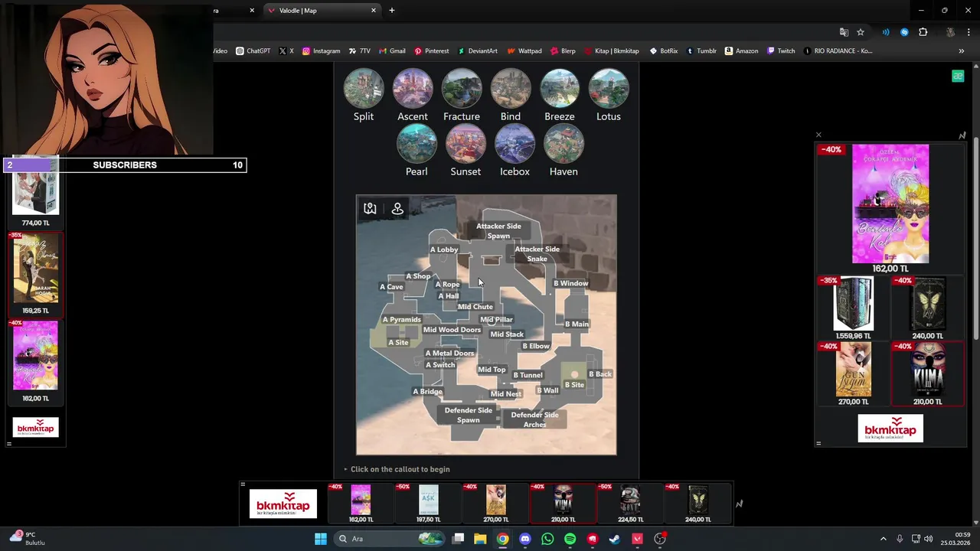
Task: Open the Blerp bookmark
Action: tap(563, 51)
